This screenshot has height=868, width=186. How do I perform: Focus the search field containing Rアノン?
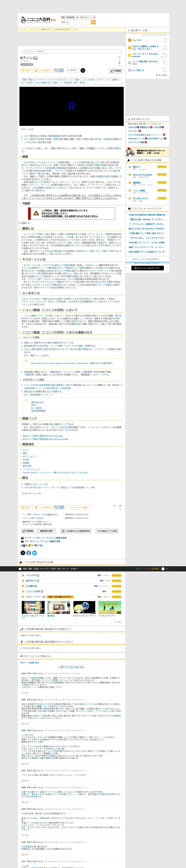point(76,22)
